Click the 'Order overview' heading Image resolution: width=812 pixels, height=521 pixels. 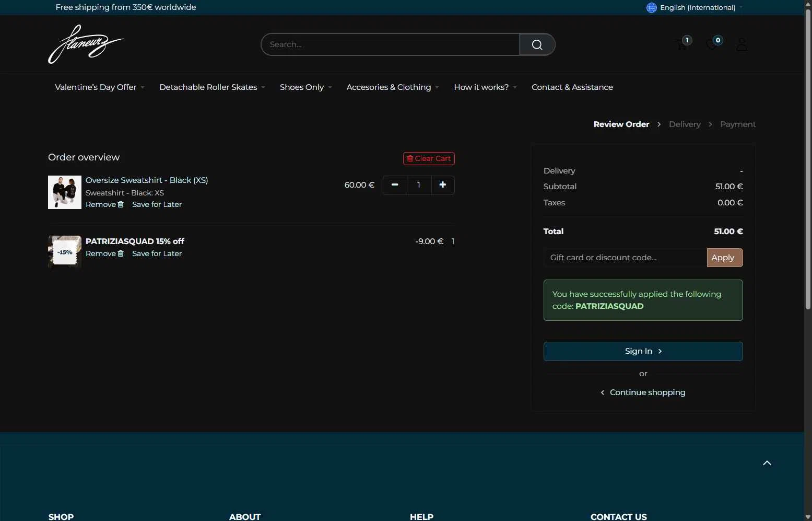tap(84, 157)
